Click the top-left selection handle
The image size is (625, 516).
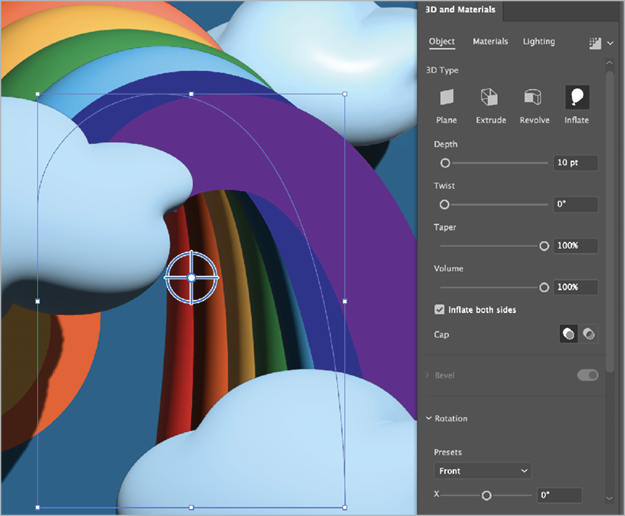38,94
